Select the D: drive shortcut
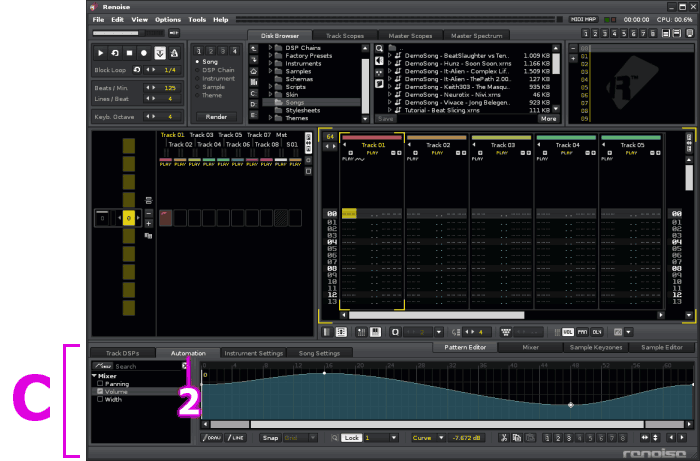 point(254,104)
